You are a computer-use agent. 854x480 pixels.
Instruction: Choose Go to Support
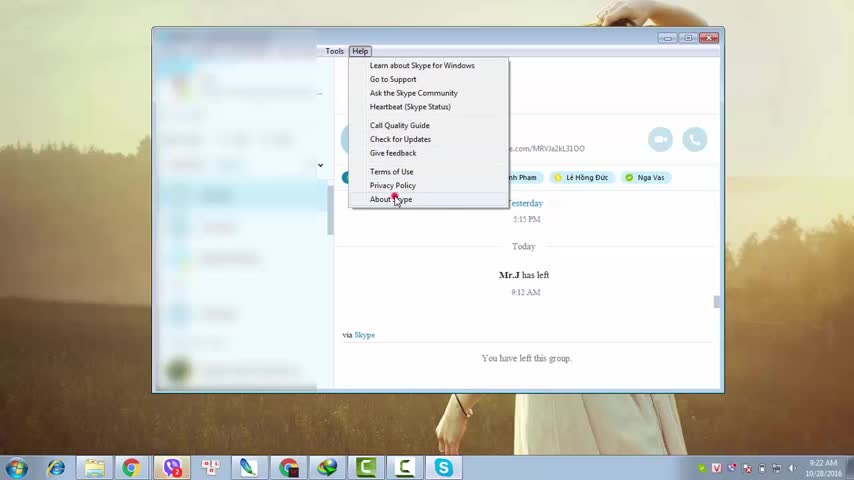coord(429,79)
